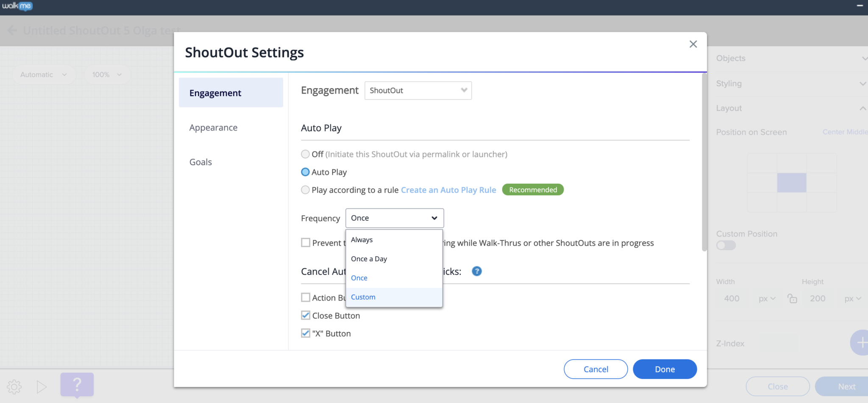Enable the Custom Position toggle
868x403 pixels.
click(726, 245)
